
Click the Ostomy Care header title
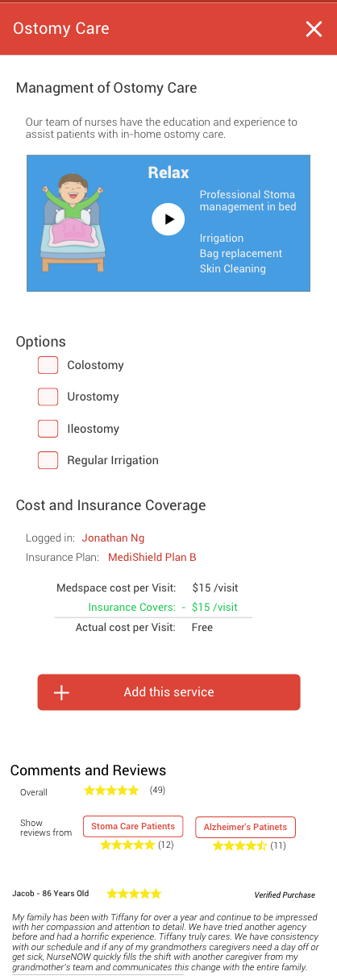tap(61, 29)
